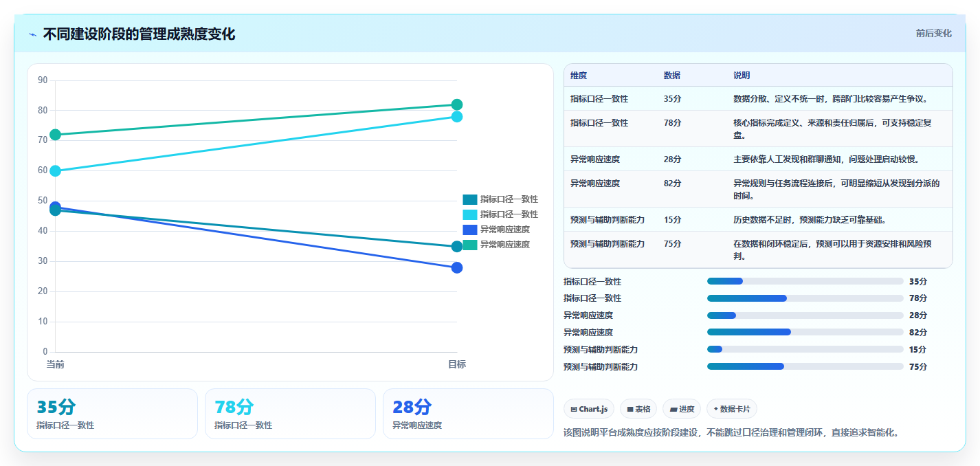The height and width of the screenshot is (466, 980).
Task: Select the 数据卡片 tag
Action: pyautogui.click(x=732, y=409)
